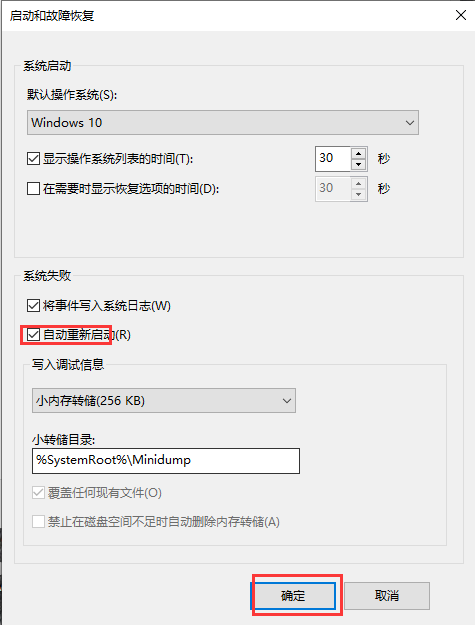Confirm settings with 确定 button
This screenshot has height=625, width=475.
click(293, 596)
